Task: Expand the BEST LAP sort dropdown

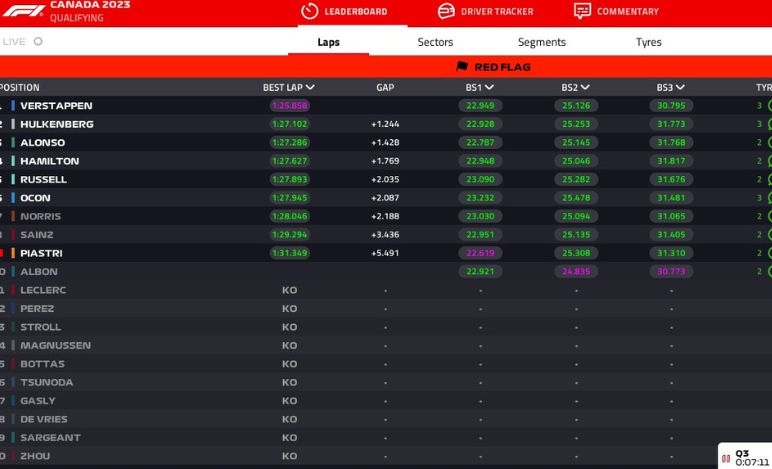Action: 310,87
